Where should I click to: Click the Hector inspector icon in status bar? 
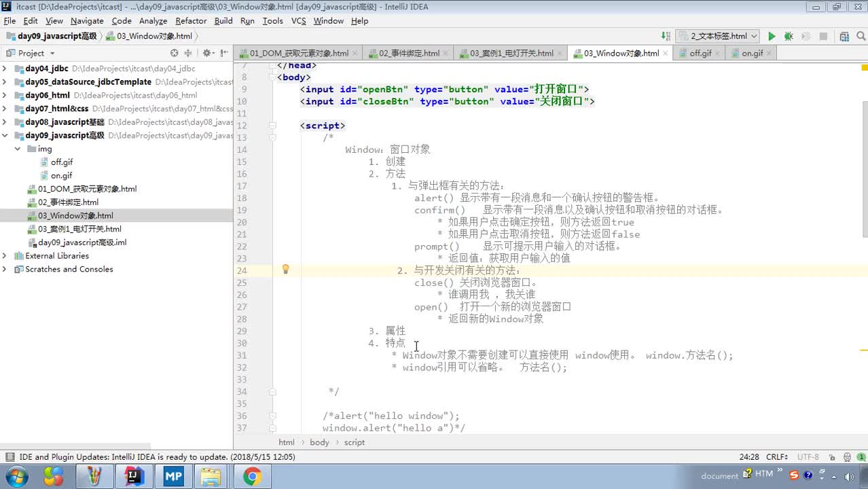click(x=846, y=457)
